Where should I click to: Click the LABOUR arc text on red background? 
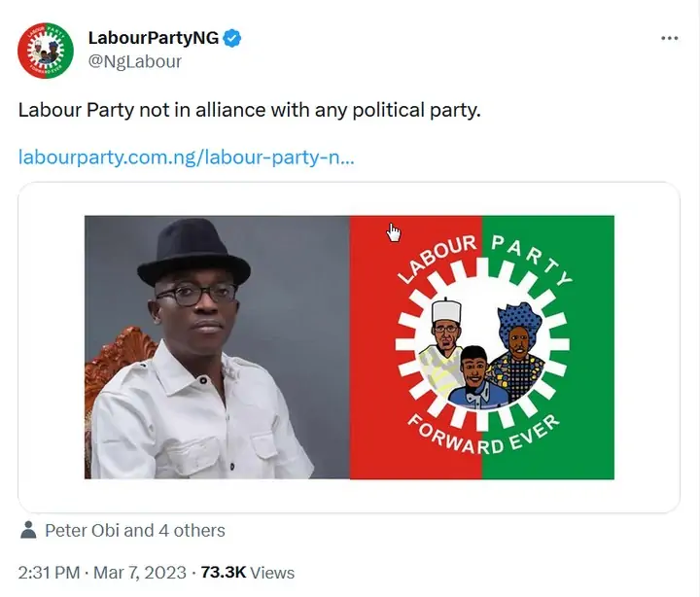436,263
